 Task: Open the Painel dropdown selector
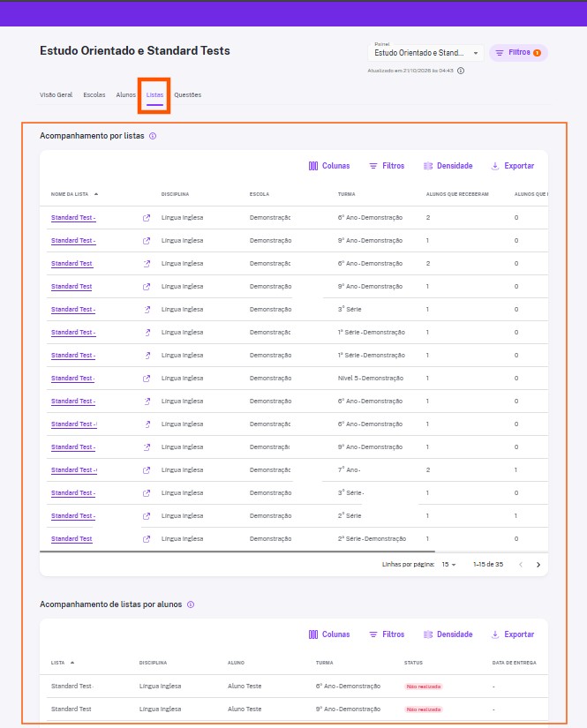pos(425,53)
